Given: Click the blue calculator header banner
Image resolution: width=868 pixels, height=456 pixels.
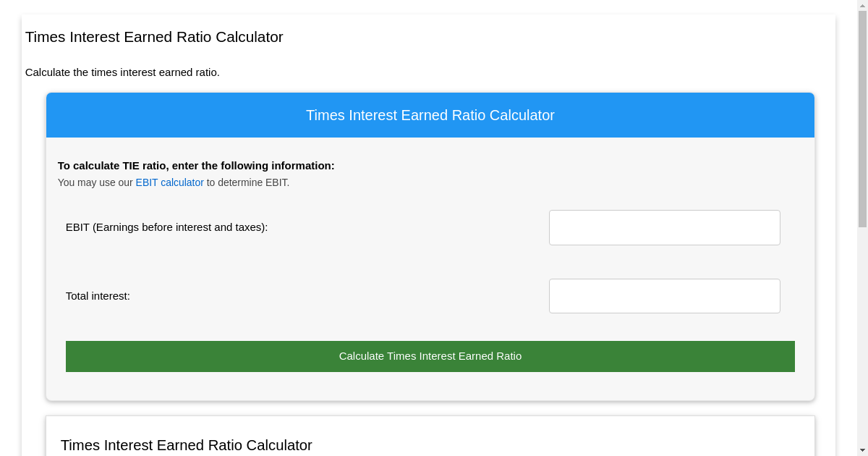Looking at the screenshot, I should (x=430, y=115).
